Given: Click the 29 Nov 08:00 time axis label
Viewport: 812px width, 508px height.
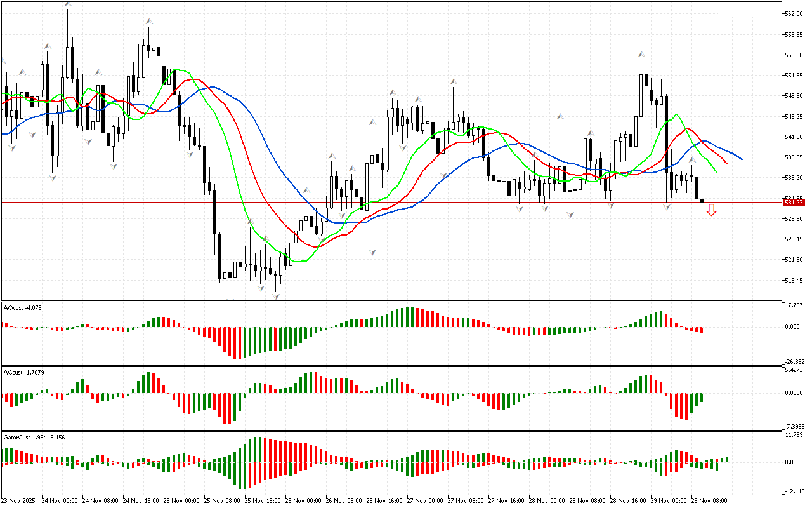Looking at the screenshot, I should coord(709,500).
